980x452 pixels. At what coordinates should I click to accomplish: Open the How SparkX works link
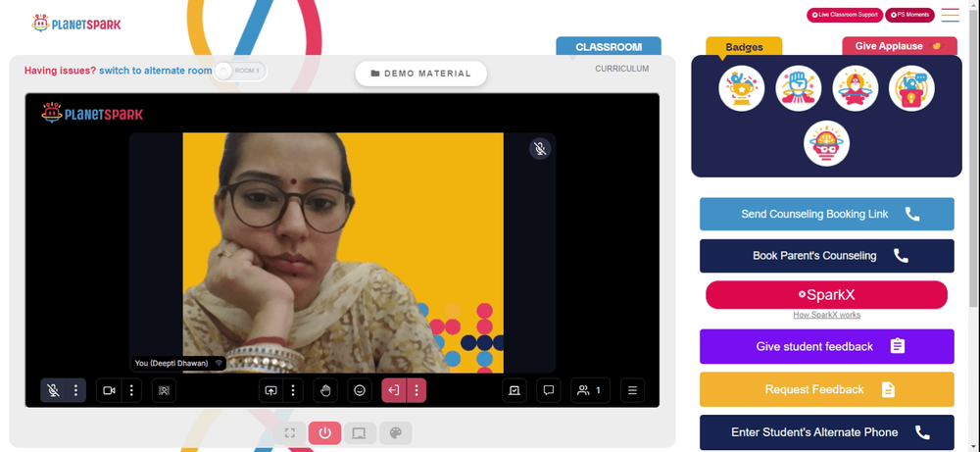[x=826, y=315]
